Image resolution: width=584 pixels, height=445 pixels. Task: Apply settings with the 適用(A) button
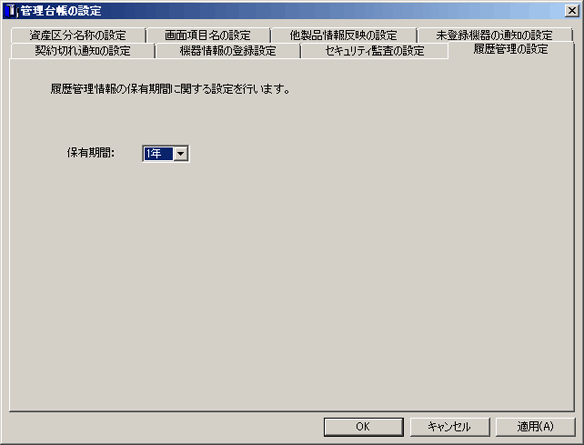click(535, 427)
